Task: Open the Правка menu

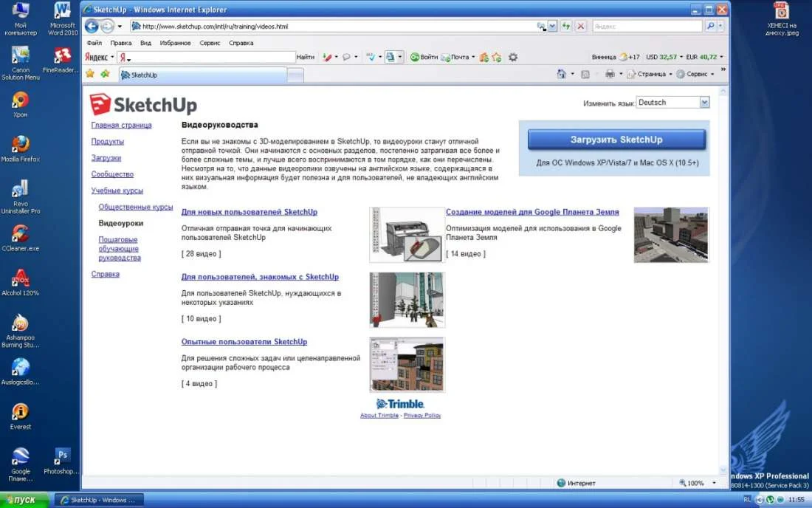Action: [120, 43]
